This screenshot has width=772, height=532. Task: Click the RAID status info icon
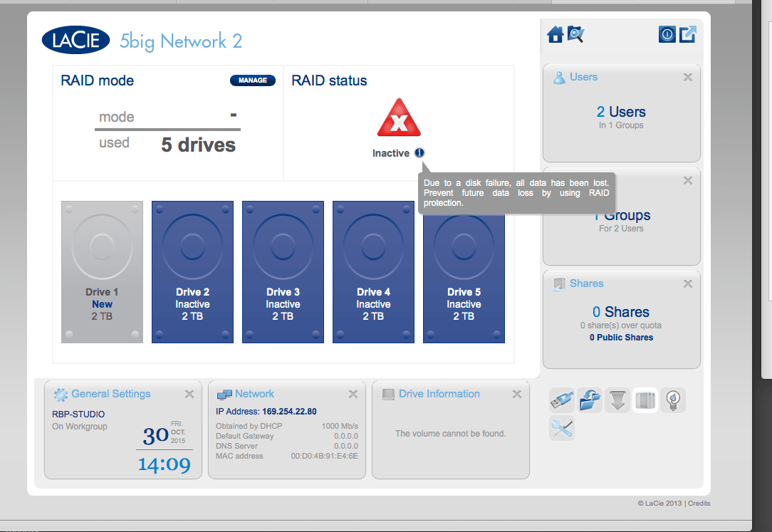pyautogui.click(x=419, y=152)
